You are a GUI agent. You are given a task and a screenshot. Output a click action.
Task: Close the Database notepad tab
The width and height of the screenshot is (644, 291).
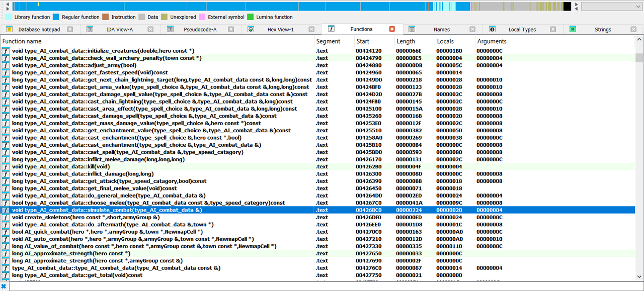coord(70,29)
